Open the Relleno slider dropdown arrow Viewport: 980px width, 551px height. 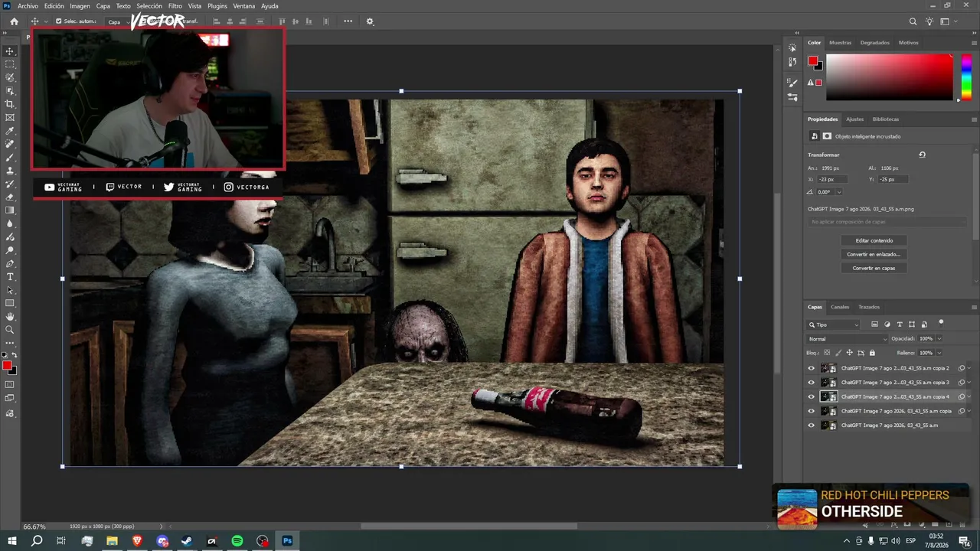coord(939,353)
